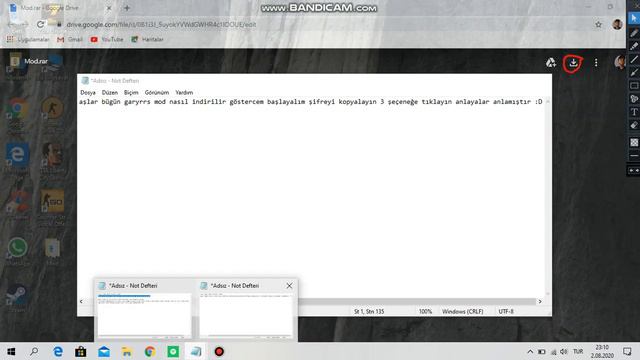Screen dimensions: 640x360
Task: Expand hidden system tray icons chevron
Action: (530, 351)
